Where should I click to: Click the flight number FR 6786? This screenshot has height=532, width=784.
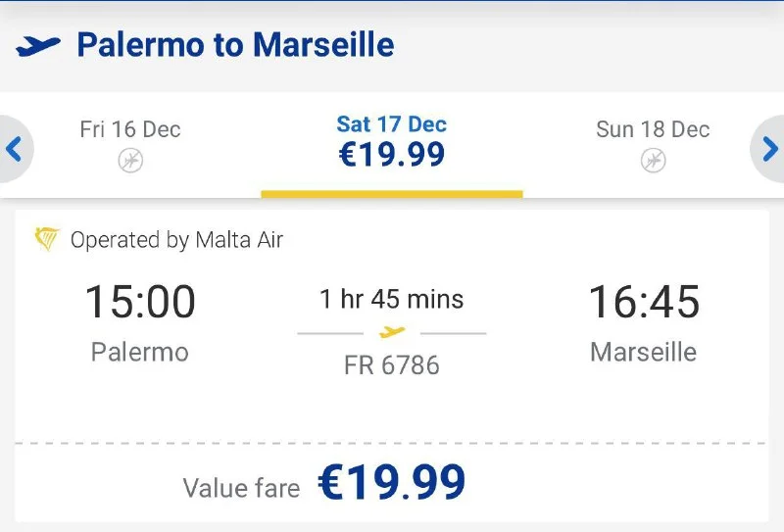pos(392,365)
